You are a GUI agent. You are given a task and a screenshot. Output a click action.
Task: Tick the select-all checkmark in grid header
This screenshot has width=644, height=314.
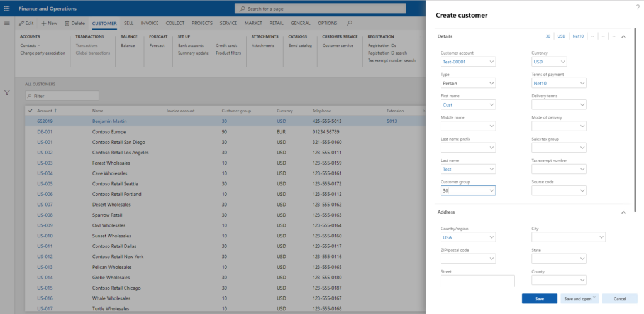tap(30, 111)
